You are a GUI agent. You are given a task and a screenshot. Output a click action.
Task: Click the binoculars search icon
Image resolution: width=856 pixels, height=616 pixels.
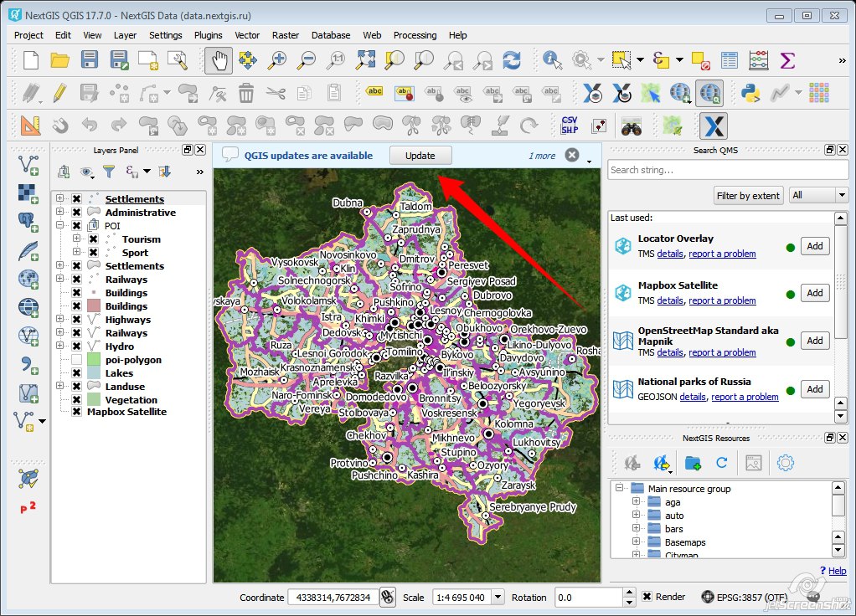pos(631,126)
